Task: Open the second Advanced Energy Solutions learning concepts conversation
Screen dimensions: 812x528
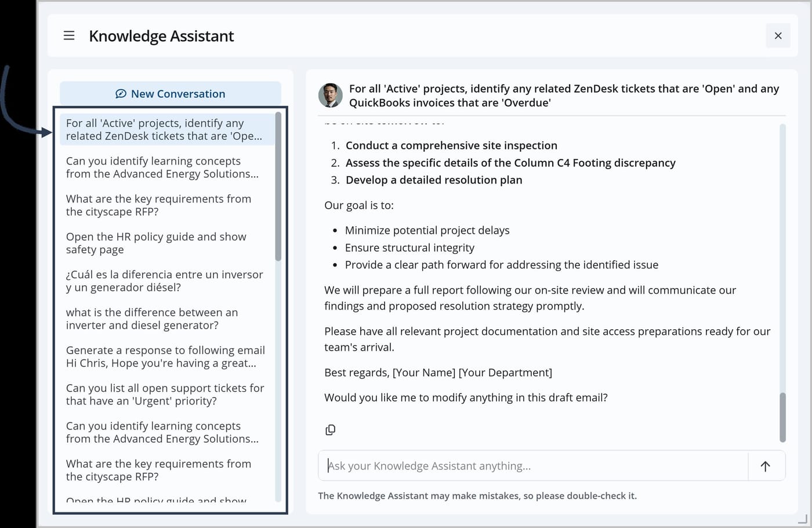Action: tap(167, 432)
